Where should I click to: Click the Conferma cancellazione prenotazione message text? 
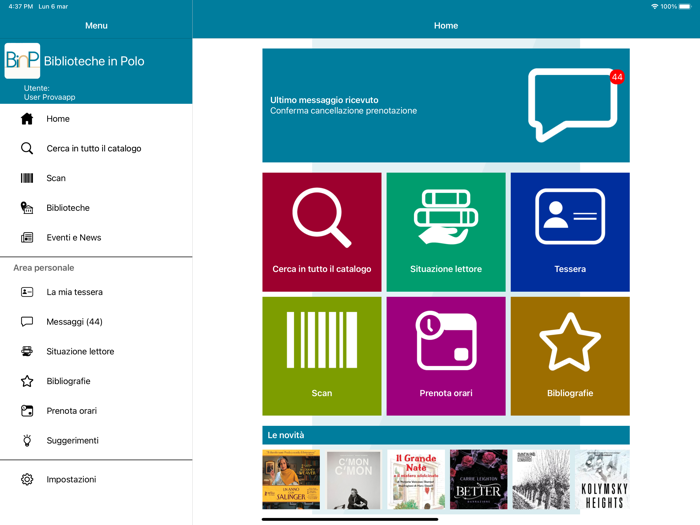pyautogui.click(x=343, y=111)
